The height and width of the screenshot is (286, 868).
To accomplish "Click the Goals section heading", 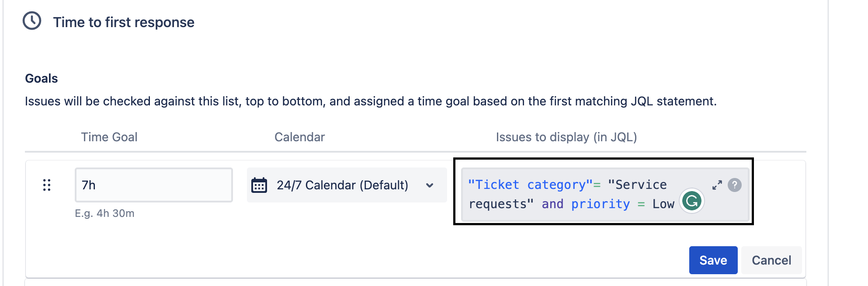I will pyautogui.click(x=42, y=78).
